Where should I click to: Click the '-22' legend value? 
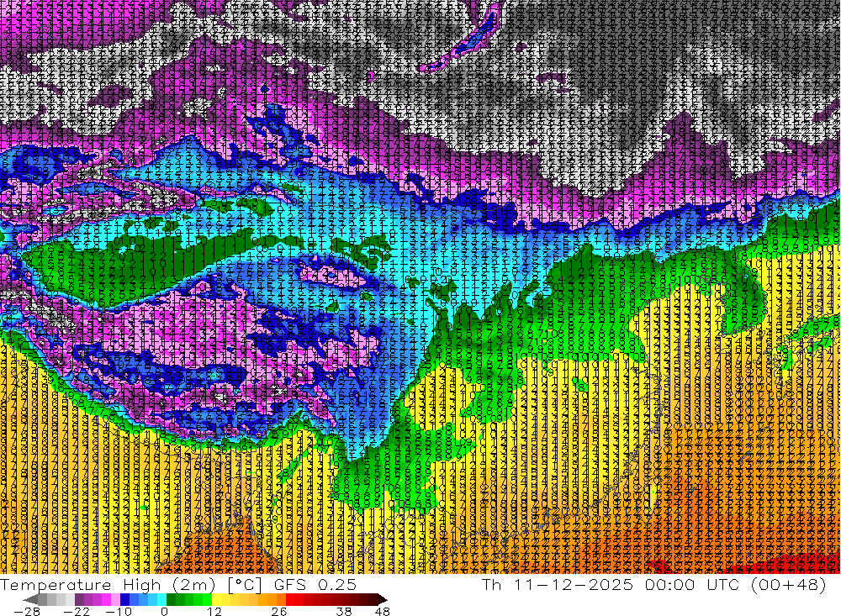pyautogui.click(x=77, y=611)
